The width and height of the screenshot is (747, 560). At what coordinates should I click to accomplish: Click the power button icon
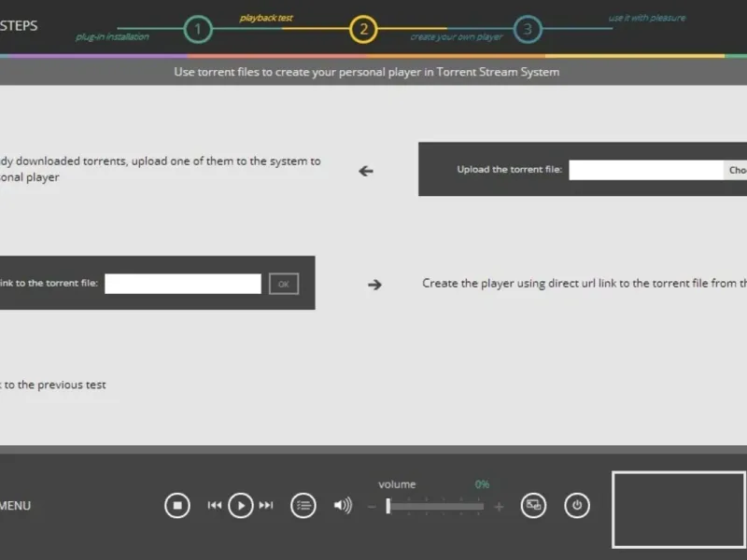(x=576, y=505)
